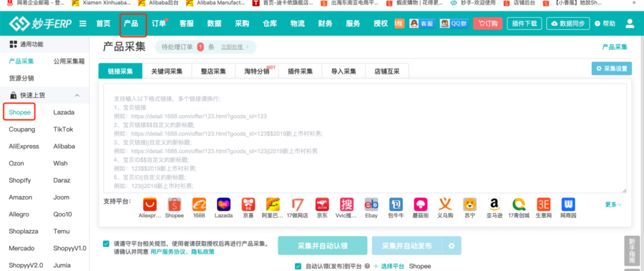Click the 蘑菇街 platform icon

tap(421, 204)
